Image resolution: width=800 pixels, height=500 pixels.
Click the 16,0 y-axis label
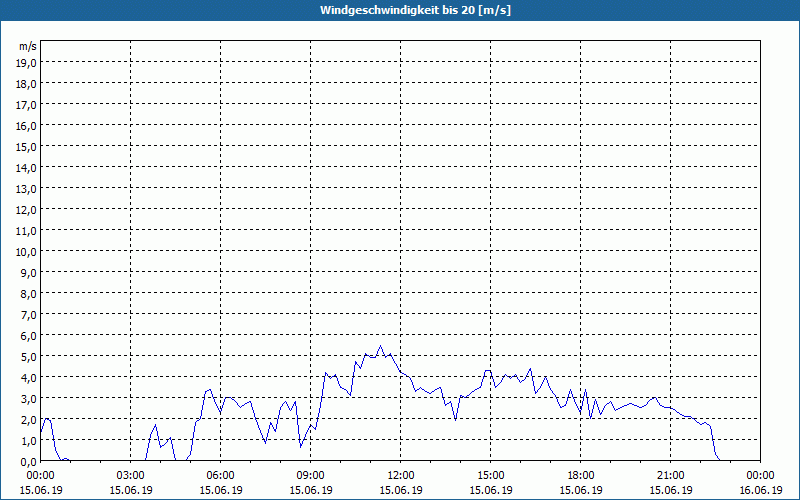[27, 126]
